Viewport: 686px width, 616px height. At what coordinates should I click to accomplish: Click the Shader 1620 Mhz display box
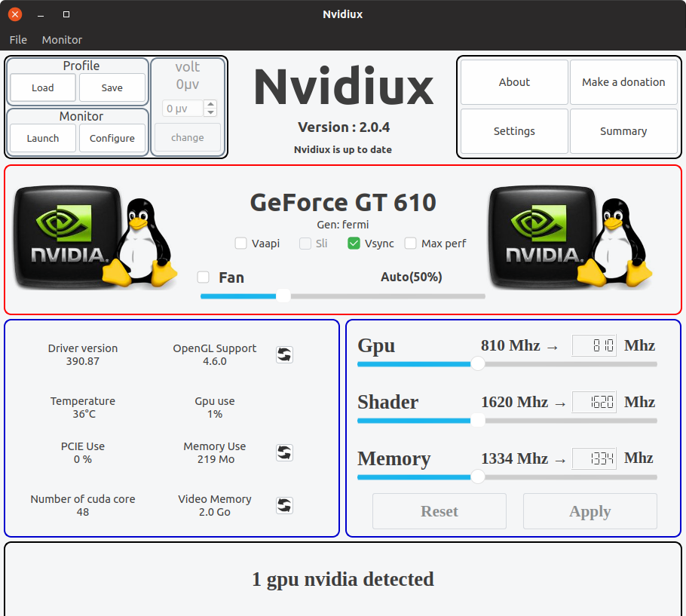click(594, 402)
